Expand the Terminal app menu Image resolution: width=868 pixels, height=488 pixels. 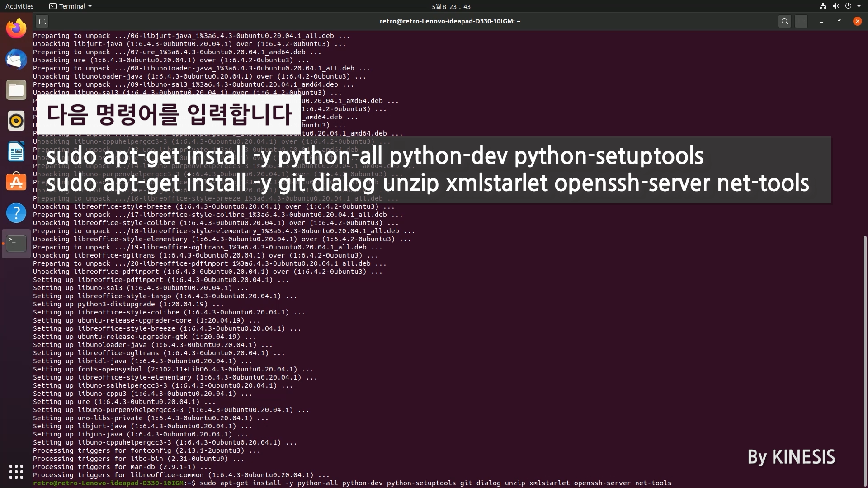point(71,6)
